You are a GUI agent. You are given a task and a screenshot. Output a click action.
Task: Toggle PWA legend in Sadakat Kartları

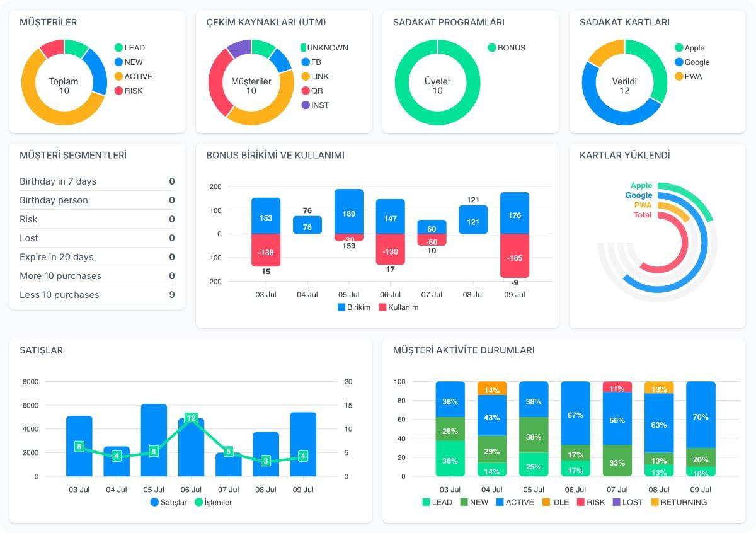688,77
